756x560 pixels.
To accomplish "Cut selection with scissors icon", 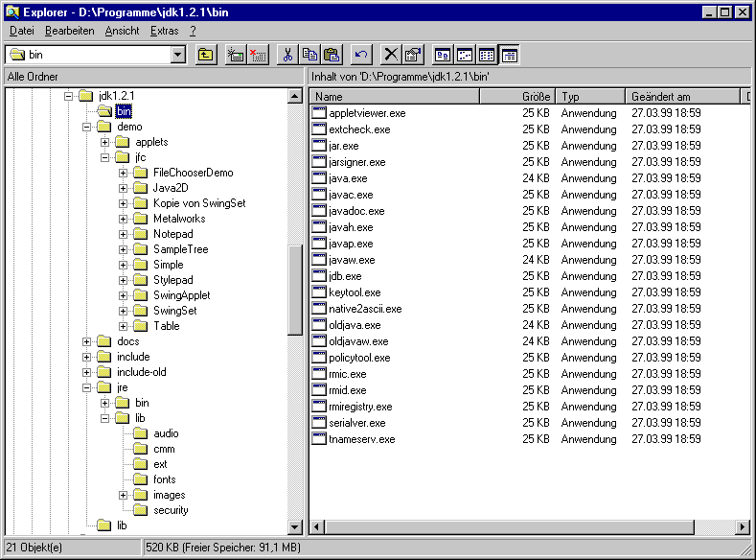I will point(287,55).
